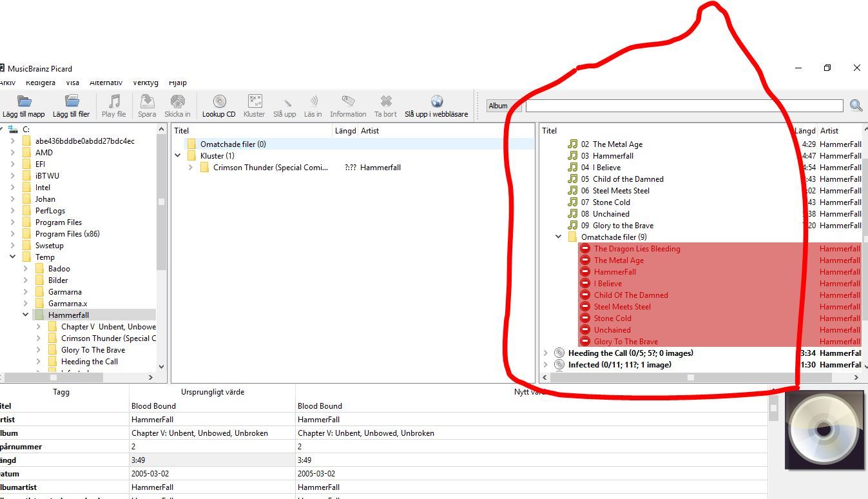Select unmatched file Stone Cold

click(x=612, y=318)
